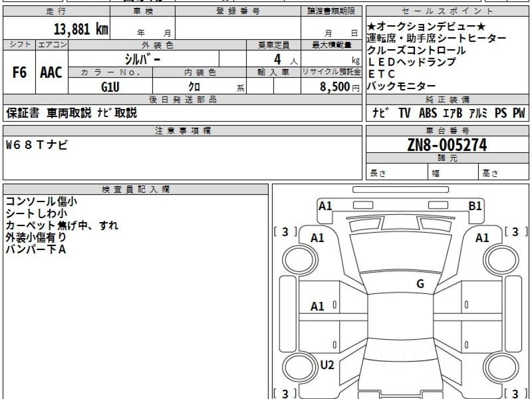Viewport: 532px width, 399px height.
Task: Click the リサイクル預託金 label
Action: click(332, 73)
